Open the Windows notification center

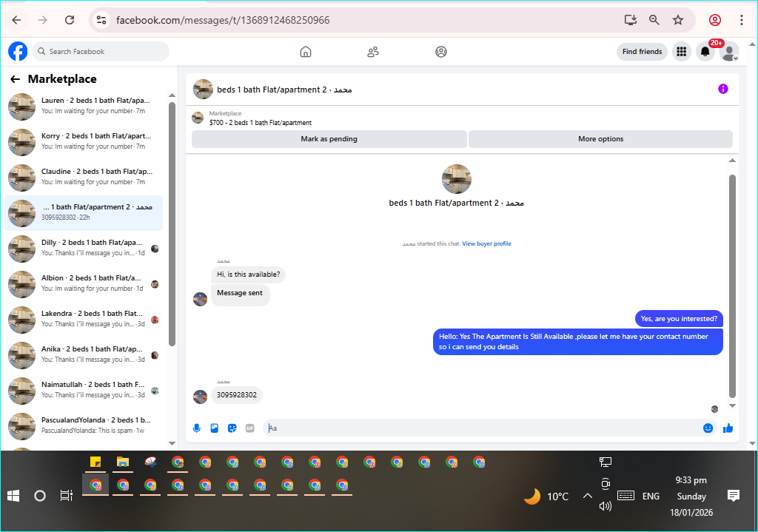click(x=734, y=496)
